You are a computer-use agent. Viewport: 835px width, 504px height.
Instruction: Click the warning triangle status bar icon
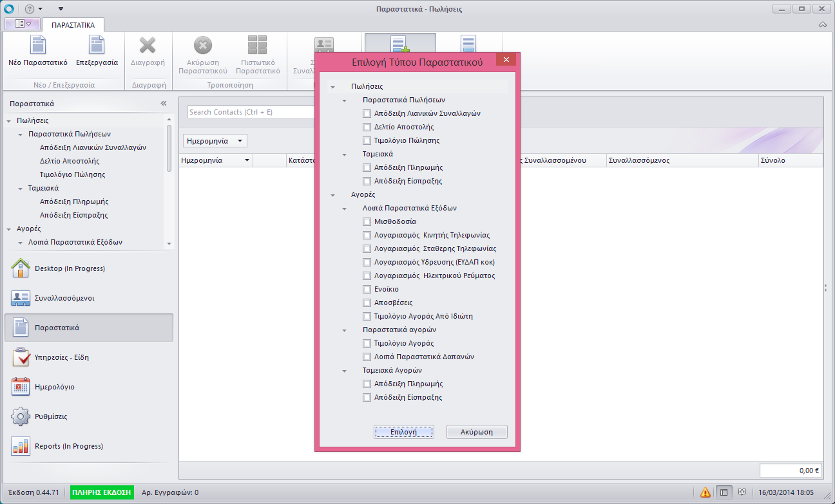(x=705, y=492)
